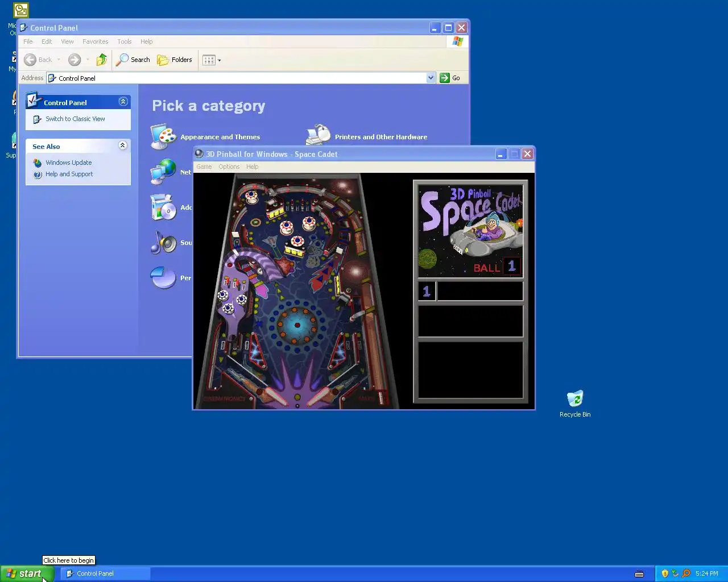
Task: Click the 5:24 PM taskbar clock
Action: (707, 573)
